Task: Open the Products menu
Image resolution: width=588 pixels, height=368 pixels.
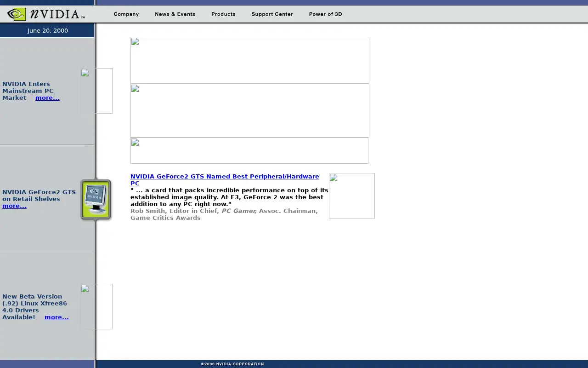Action: click(x=223, y=14)
